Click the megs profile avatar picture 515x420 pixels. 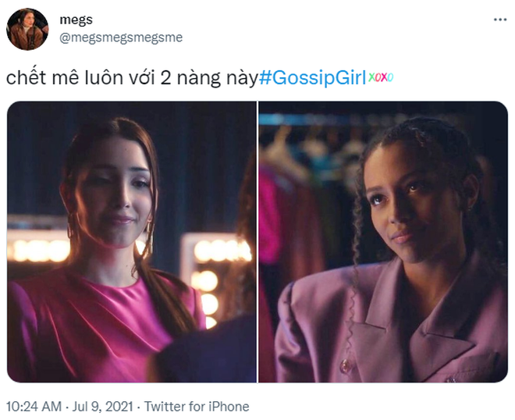click(x=27, y=29)
